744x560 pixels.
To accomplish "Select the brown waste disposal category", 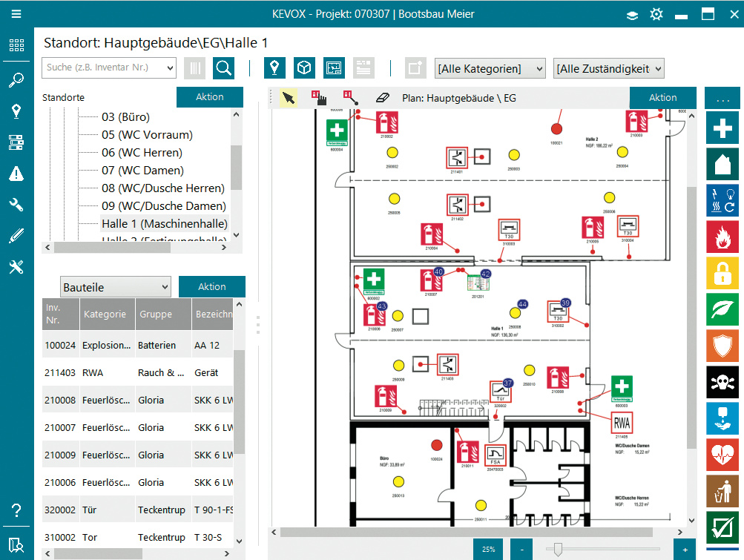I will tap(722, 491).
